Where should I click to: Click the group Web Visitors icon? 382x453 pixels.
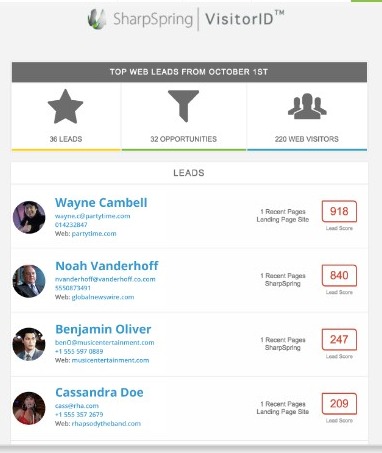[x=307, y=106]
